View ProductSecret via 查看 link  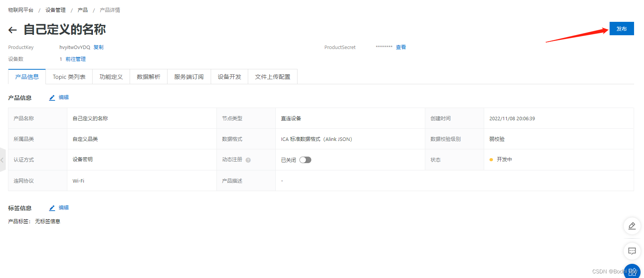pyautogui.click(x=401, y=47)
